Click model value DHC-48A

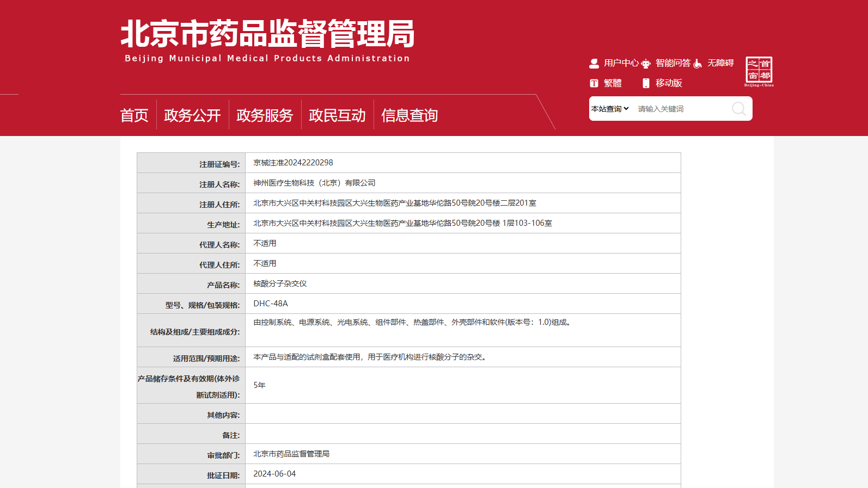coord(271,304)
